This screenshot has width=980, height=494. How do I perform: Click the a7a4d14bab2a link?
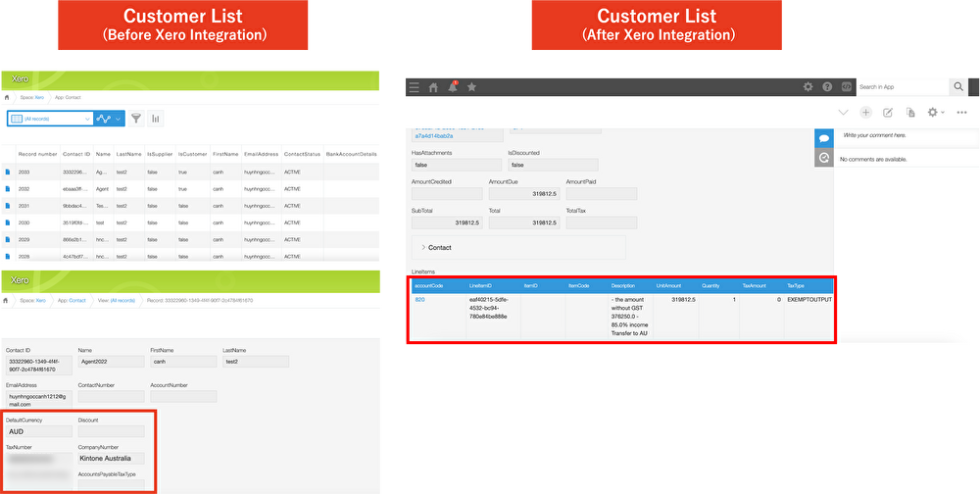(x=434, y=135)
